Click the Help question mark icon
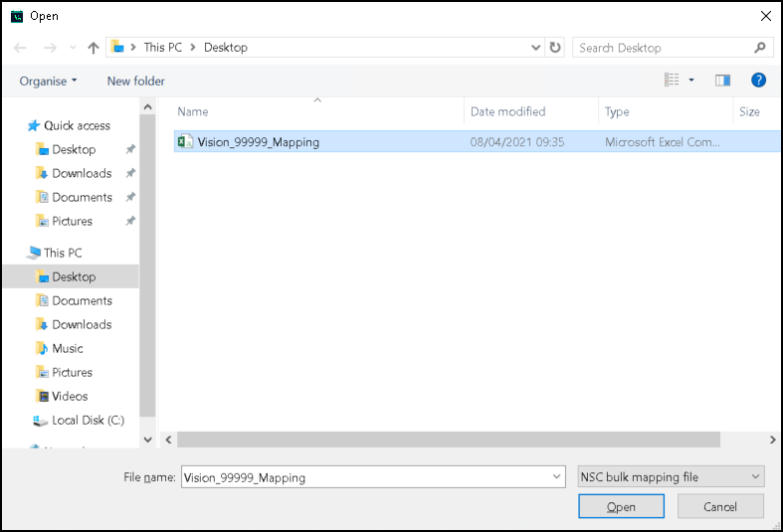Viewport: 783px width, 532px height. [758, 81]
